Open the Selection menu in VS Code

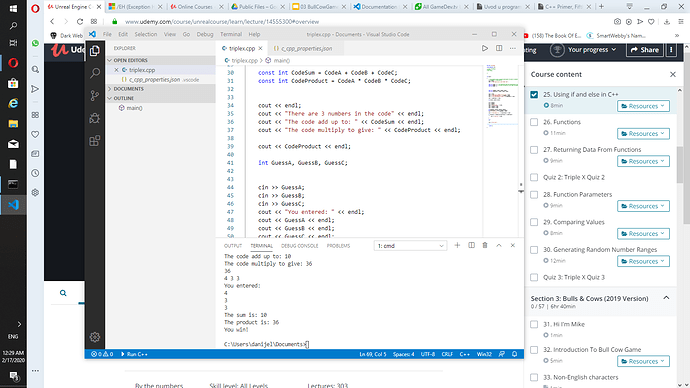[x=146, y=34]
